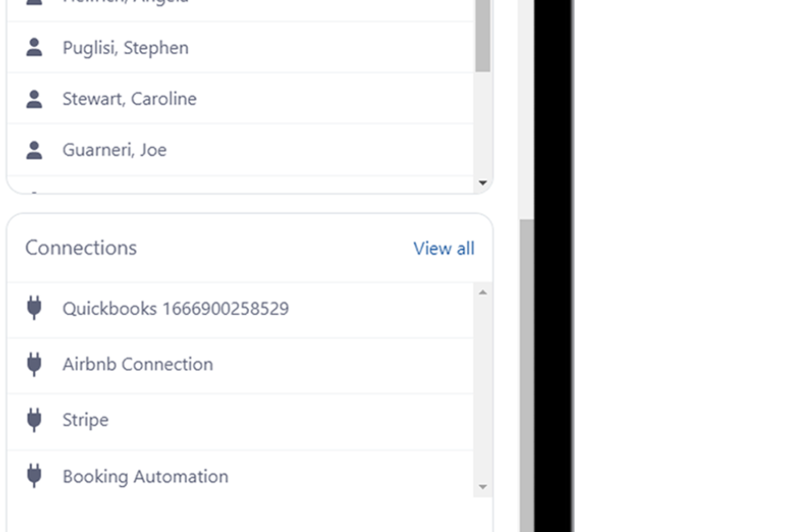The width and height of the screenshot is (798, 532).
Task: Click person icon beside Guarneri, Joe
Action: coord(34,150)
